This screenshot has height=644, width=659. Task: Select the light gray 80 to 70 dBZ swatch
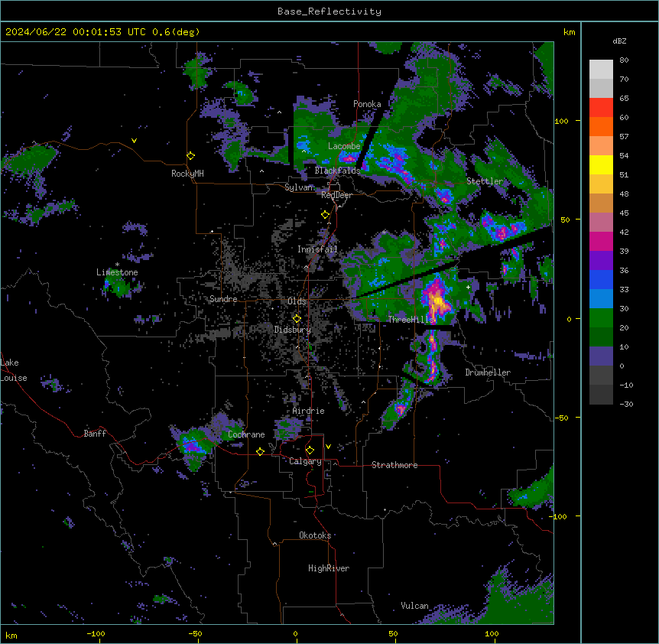601,70
